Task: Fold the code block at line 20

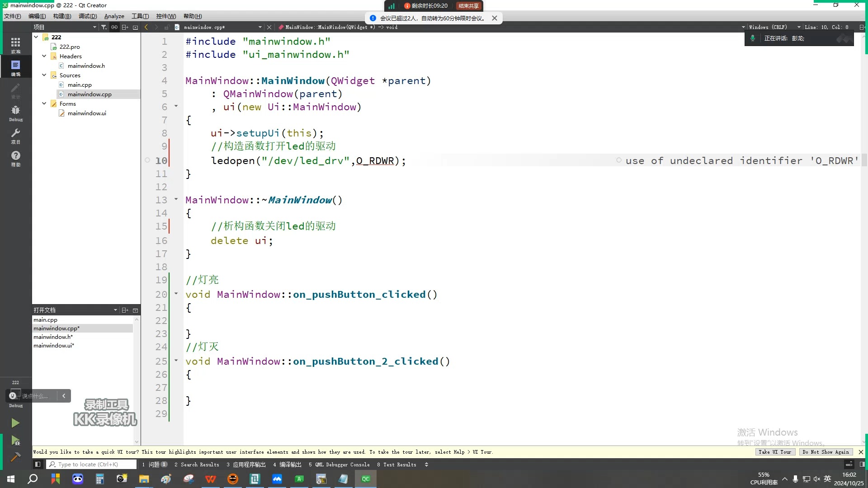Action: tap(176, 294)
